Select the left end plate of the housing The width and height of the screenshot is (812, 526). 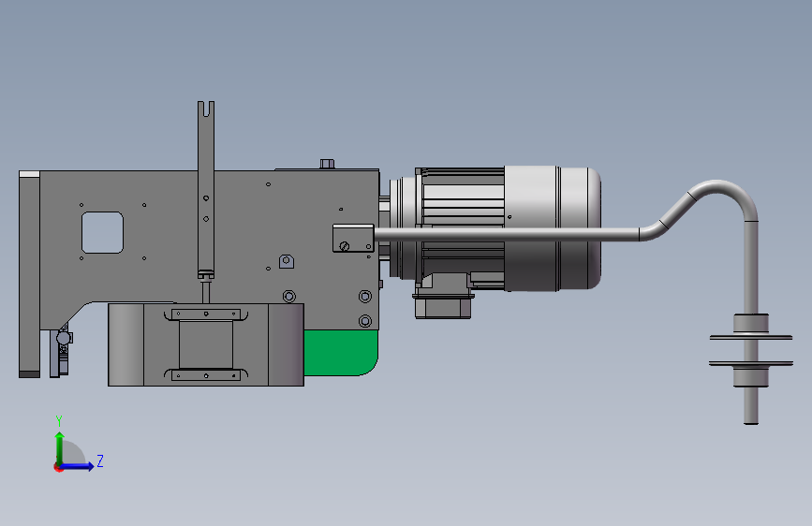(30, 274)
